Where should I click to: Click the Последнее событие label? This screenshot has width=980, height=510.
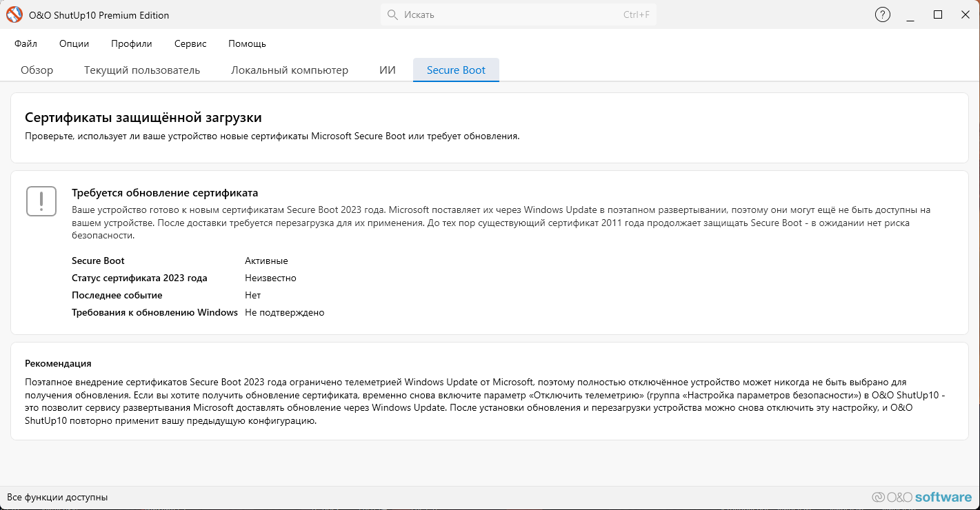click(117, 295)
